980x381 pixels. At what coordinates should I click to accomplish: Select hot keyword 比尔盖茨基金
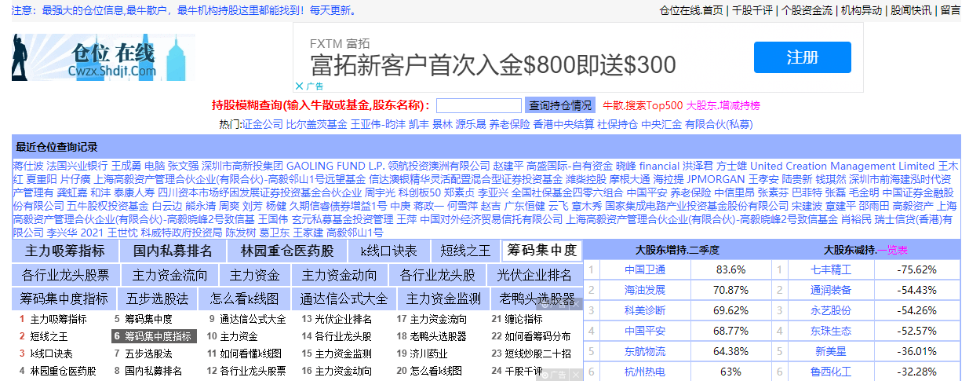click(316, 124)
